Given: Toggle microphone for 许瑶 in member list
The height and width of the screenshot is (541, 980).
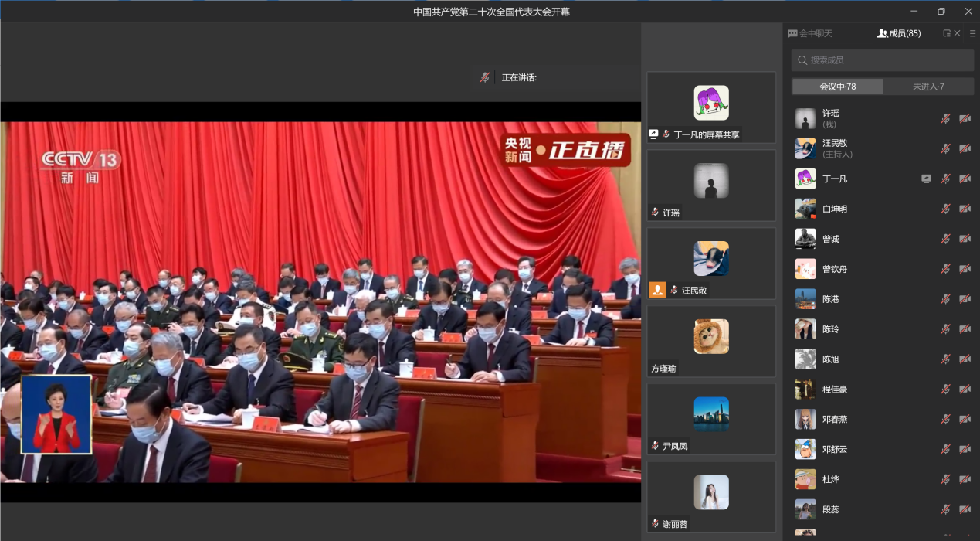Looking at the screenshot, I should (x=945, y=118).
